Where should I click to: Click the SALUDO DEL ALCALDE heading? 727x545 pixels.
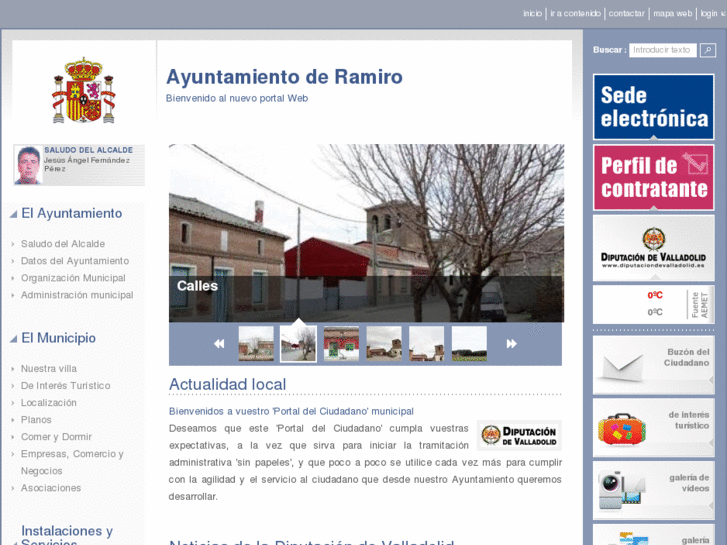pos(89,150)
